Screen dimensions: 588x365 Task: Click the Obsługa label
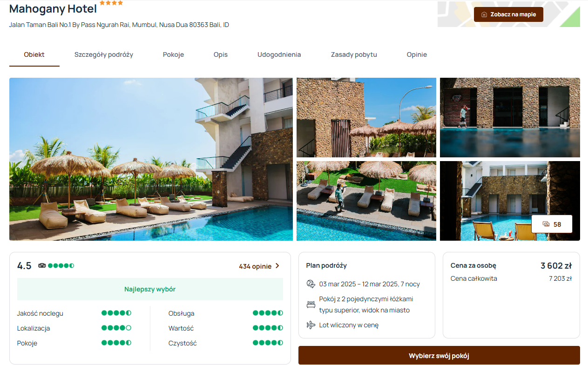click(x=182, y=313)
